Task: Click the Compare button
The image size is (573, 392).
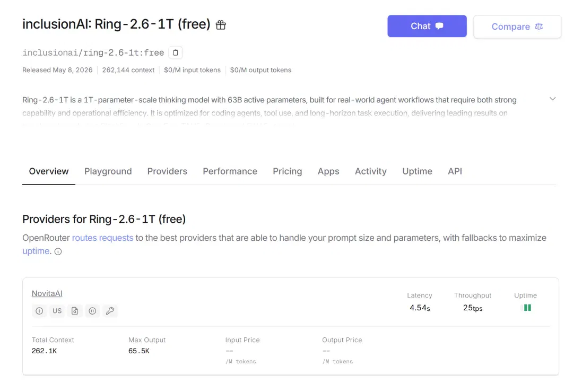Action: (x=517, y=27)
